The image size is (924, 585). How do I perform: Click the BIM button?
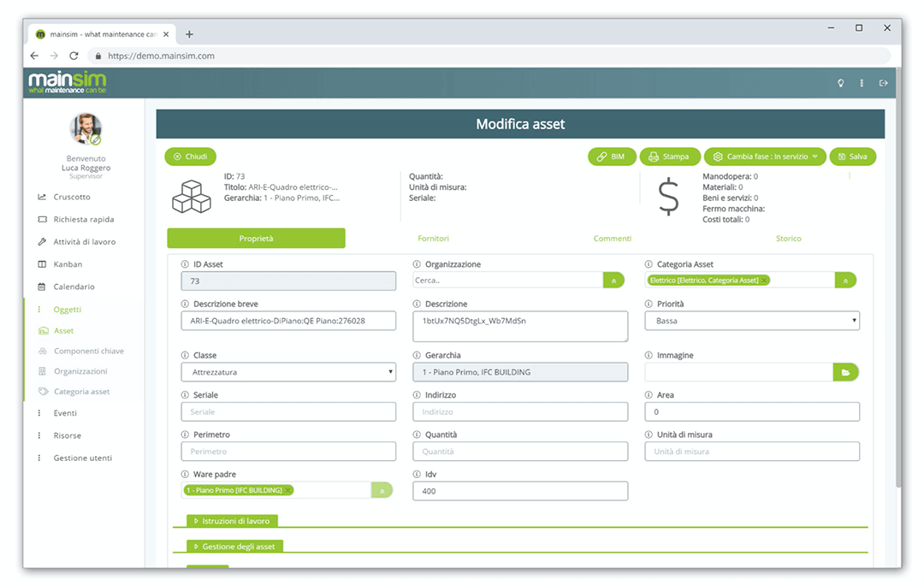click(612, 157)
